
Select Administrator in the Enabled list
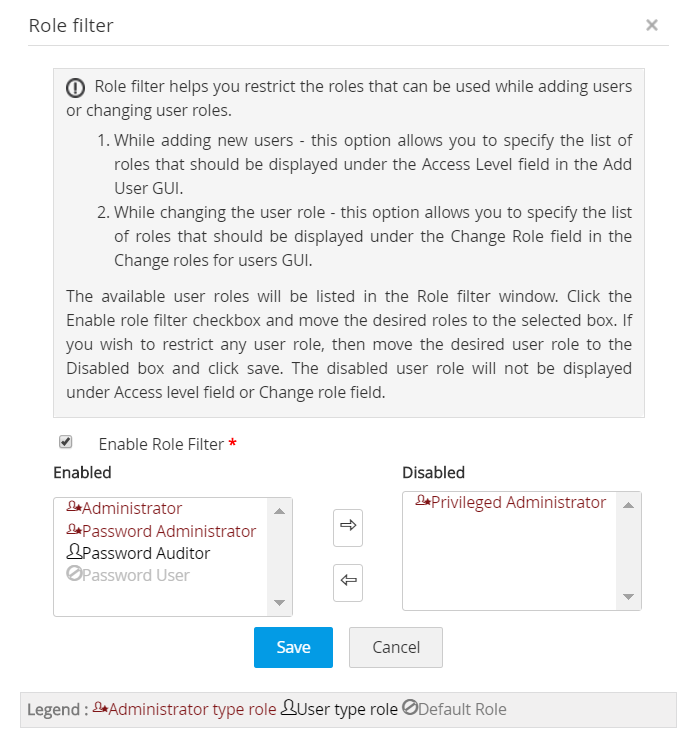click(x=132, y=509)
